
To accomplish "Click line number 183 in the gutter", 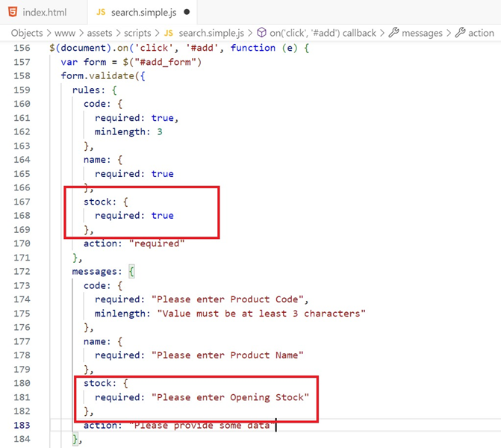I will tap(20, 425).
